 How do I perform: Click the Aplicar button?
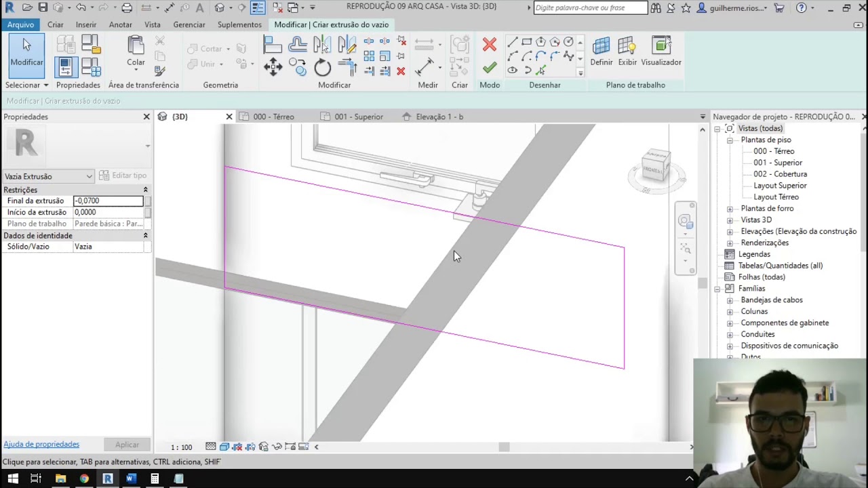pos(127,445)
